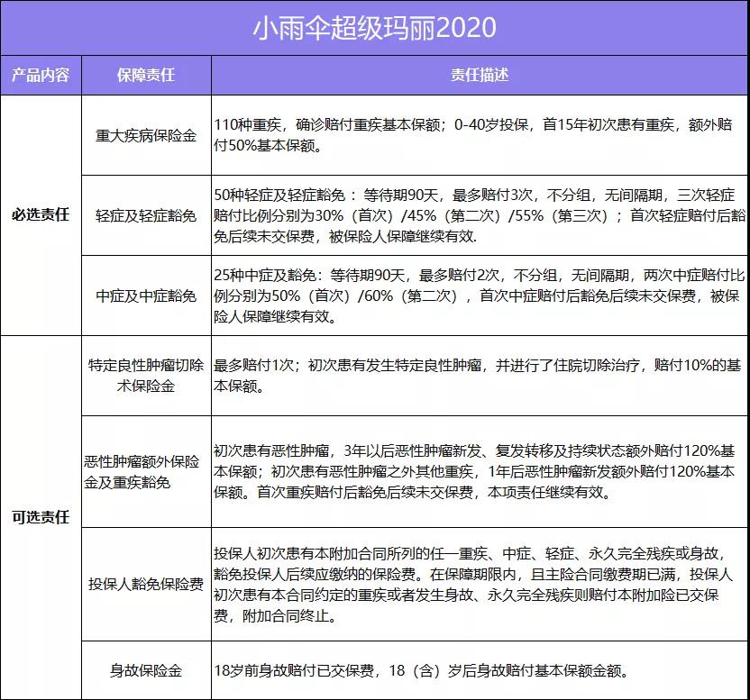Select the 轻症及轻症豁免 cell
The image size is (750, 700).
click(146, 215)
